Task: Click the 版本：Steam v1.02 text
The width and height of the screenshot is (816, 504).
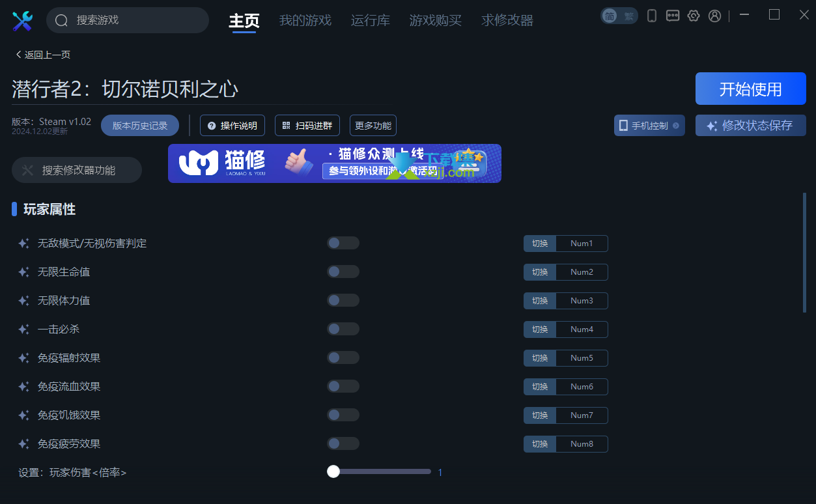Action: click(51, 122)
